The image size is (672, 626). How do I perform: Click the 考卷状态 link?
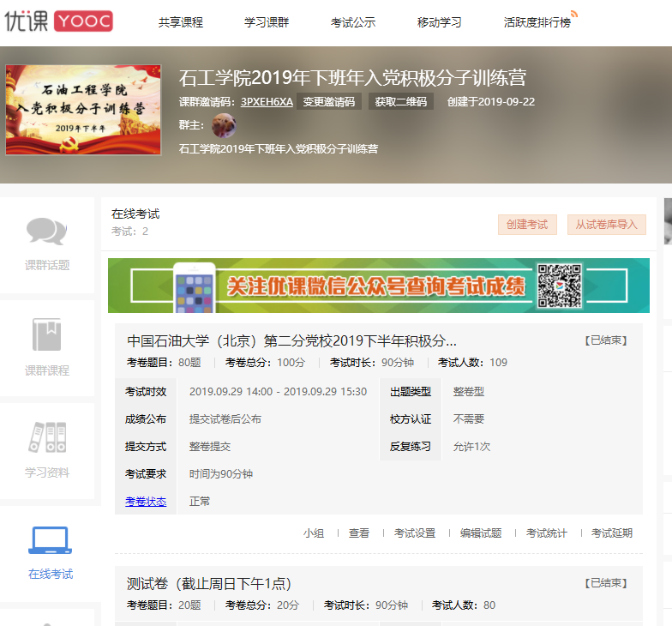click(x=146, y=502)
